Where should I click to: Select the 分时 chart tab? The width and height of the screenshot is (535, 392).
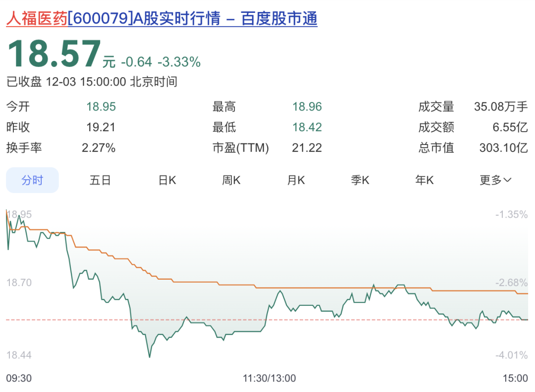click(x=32, y=180)
